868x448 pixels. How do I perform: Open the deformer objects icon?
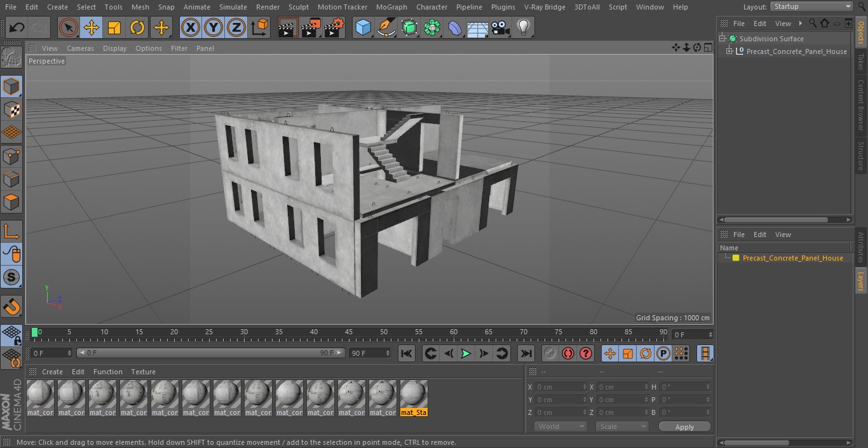455,28
